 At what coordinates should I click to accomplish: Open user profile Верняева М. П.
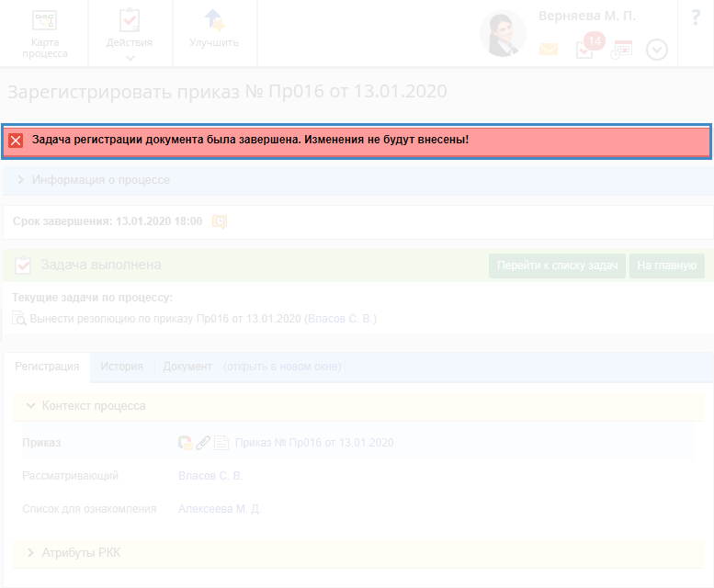pyautogui.click(x=587, y=16)
